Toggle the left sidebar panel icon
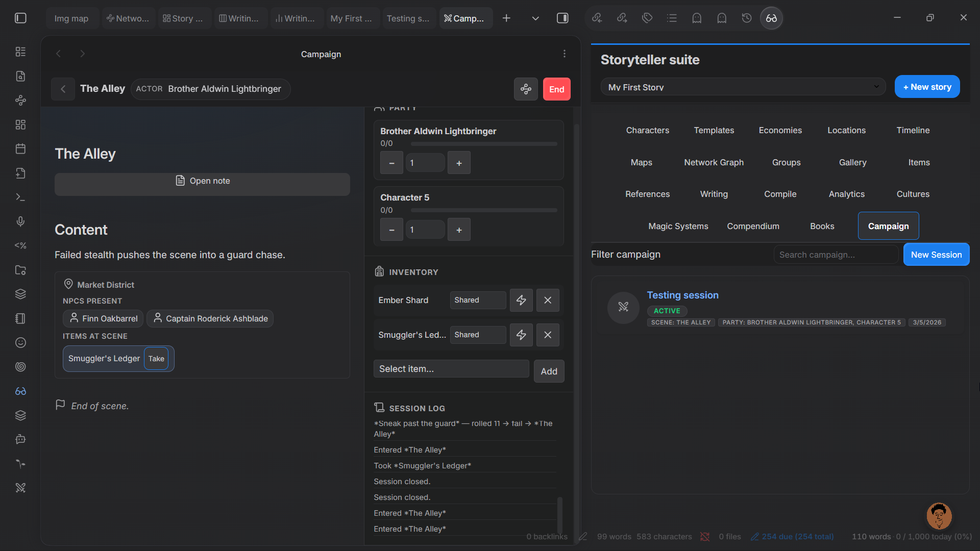Image resolution: width=980 pixels, height=551 pixels. coord(20,18)
